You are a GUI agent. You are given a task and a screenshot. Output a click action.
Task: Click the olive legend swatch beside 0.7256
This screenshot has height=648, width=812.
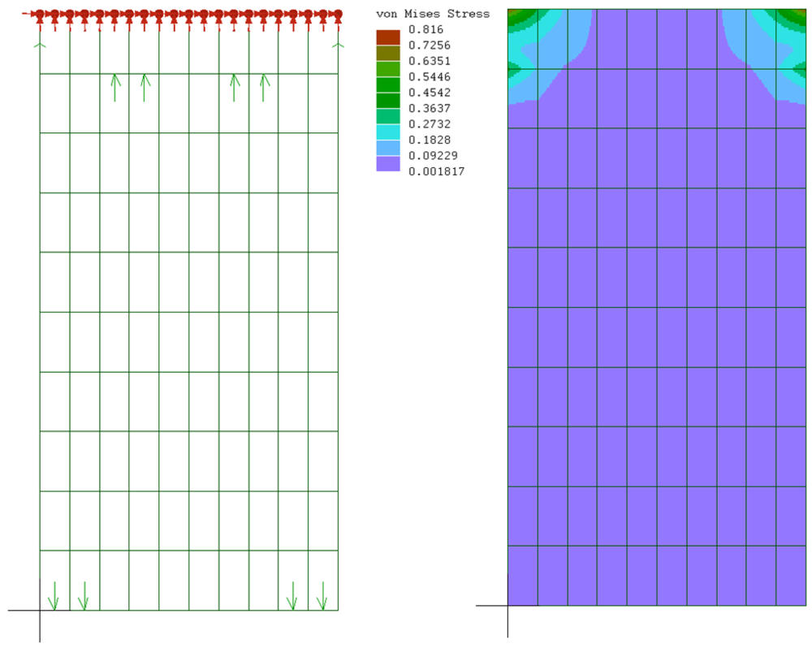click(x=388, y=53)
